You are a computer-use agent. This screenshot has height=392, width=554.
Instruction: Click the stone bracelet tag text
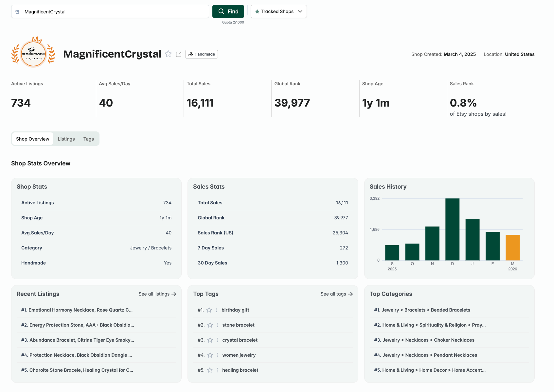coord(238,325)
